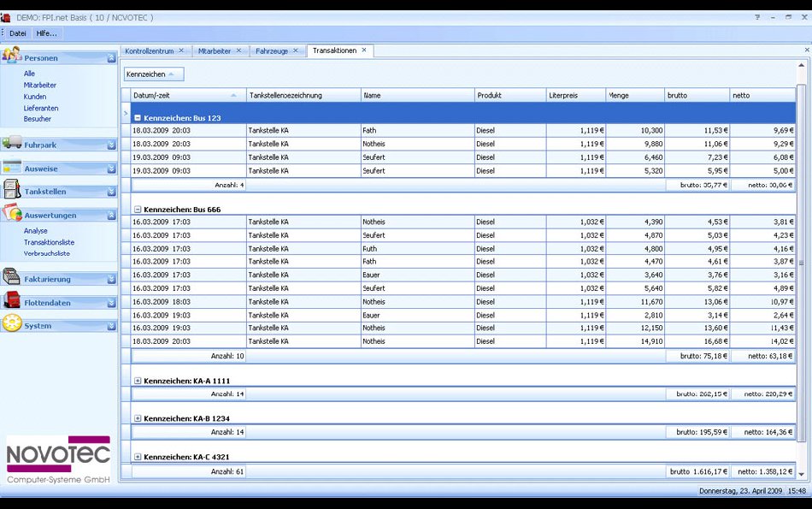Open the Transaktionsliste link under Auswertungen
Viewport: 812px width, 509px height.
click(49, 242)
